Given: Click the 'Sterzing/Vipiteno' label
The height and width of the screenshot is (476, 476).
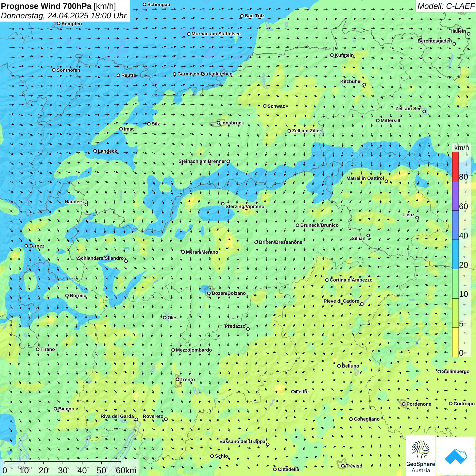Looking at the screenshot, I should [245, 206].
